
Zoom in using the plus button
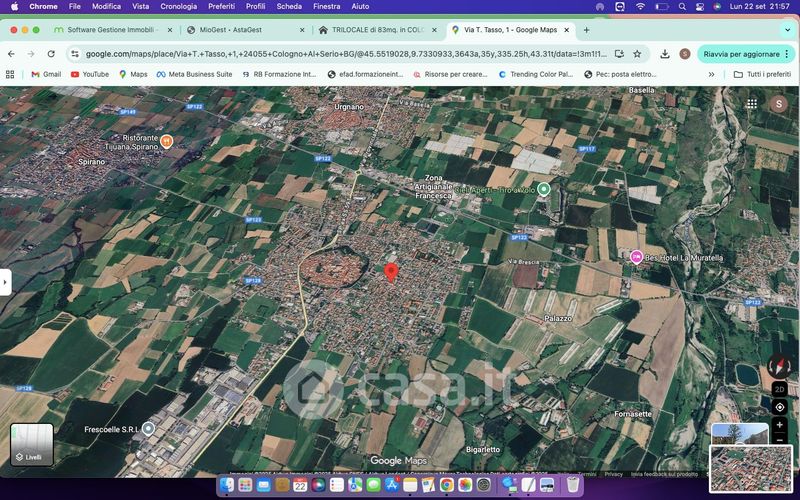[779, 425]
